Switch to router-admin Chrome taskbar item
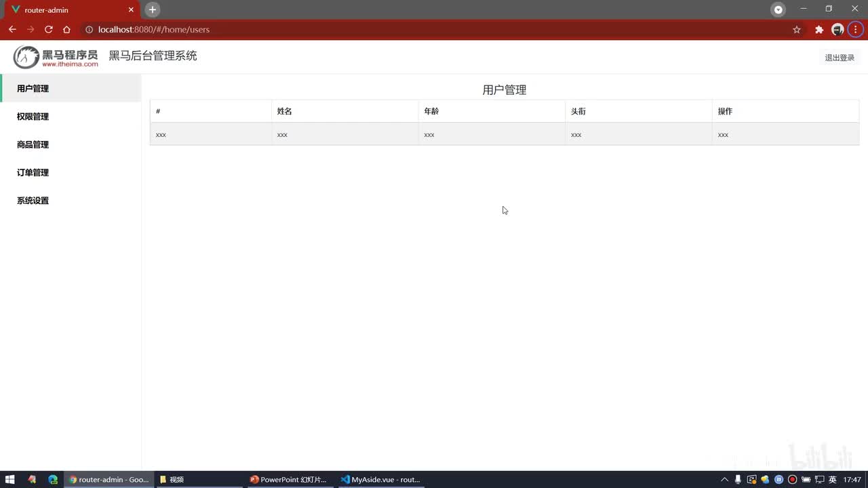This screenshot has width=868, height=488. (109, 479)
